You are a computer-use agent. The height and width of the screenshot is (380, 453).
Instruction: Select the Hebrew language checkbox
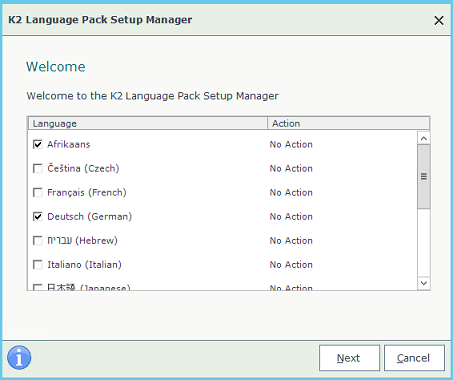38,240
